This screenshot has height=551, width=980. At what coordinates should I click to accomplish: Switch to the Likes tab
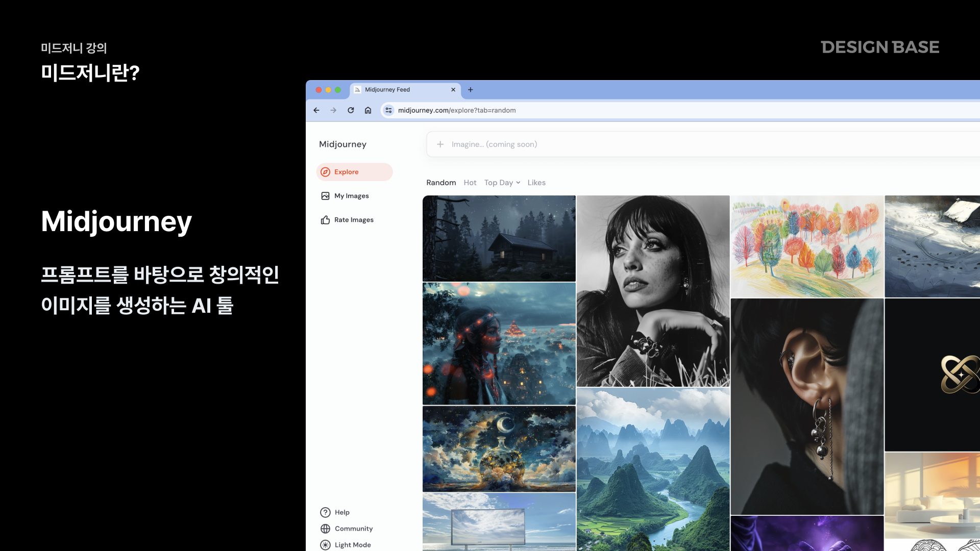click(x=536, y=183)
